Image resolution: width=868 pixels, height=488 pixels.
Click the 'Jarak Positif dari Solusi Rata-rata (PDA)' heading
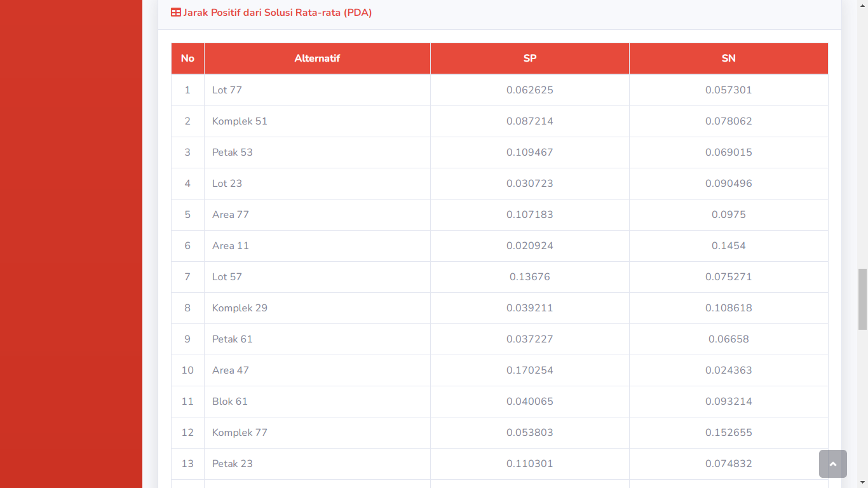pyautogui.click(x=278, y=13)
